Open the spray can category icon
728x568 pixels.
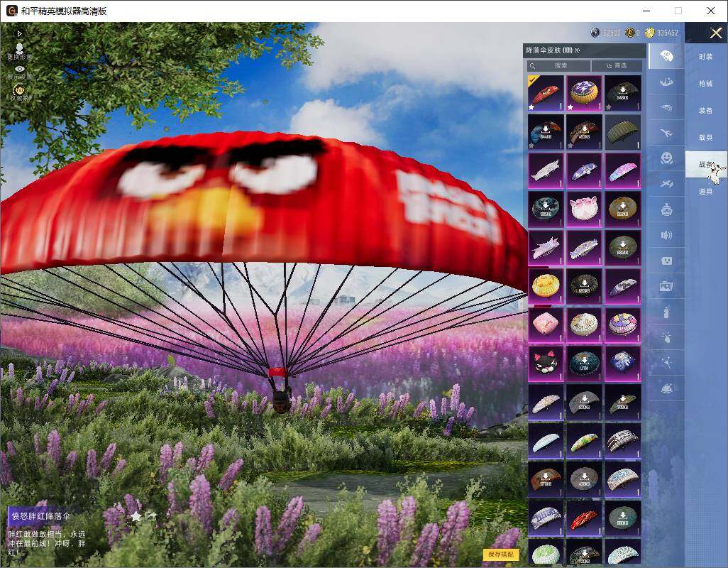point(666,312)
